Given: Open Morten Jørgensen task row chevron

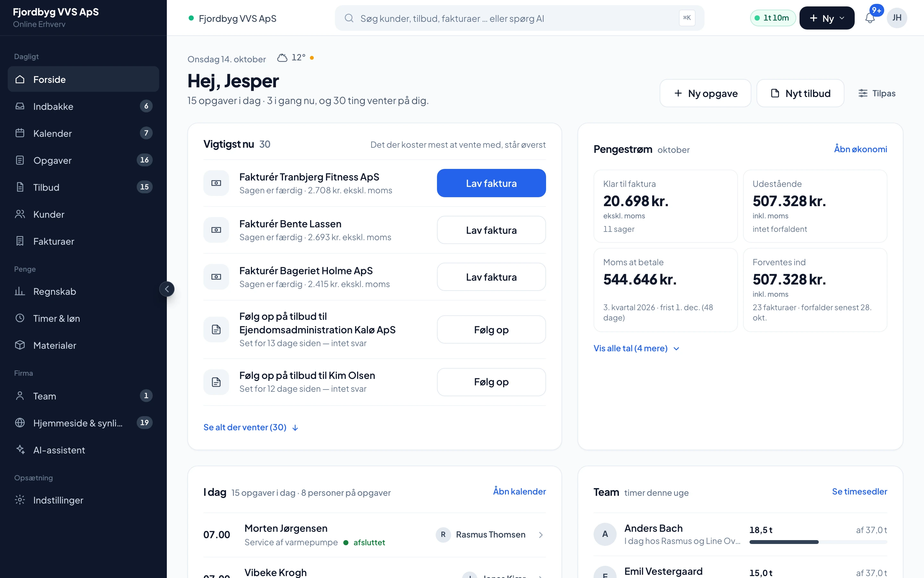Looking at the screenshot, I should pos(541,535).
